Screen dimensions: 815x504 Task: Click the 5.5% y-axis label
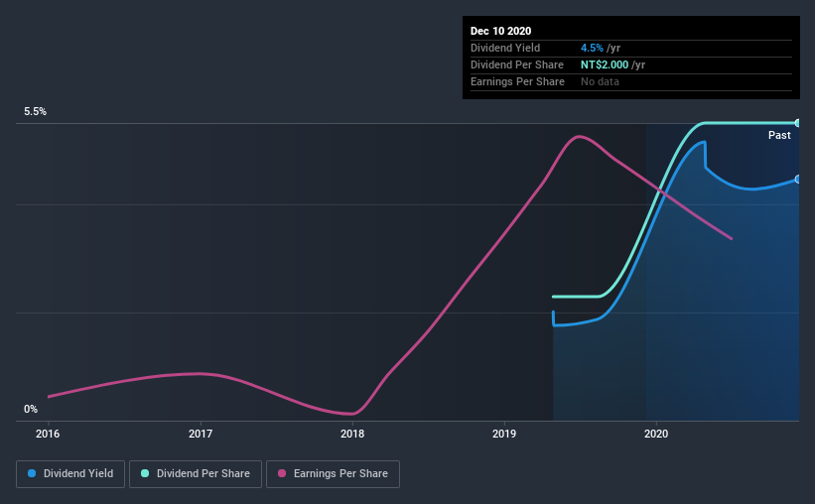point(35,112)
